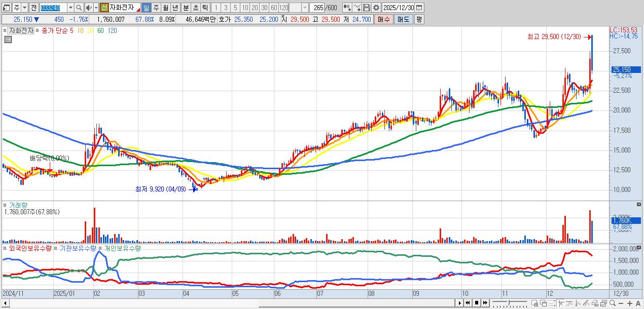This screenshot has height=309, width=644.
Task: Click the grid icon below the 자화전자 label
Action: tap(8, 40)
